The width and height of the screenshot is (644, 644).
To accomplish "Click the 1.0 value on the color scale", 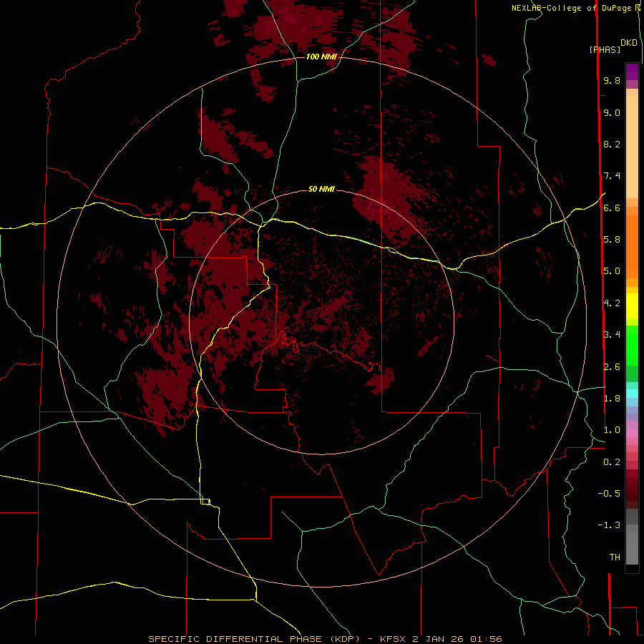I will 612,430.
